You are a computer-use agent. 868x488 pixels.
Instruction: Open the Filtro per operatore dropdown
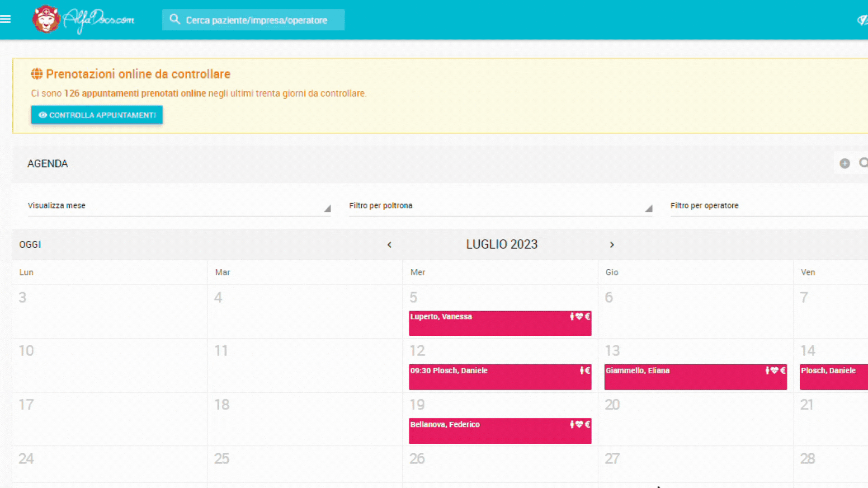[769, 206]
